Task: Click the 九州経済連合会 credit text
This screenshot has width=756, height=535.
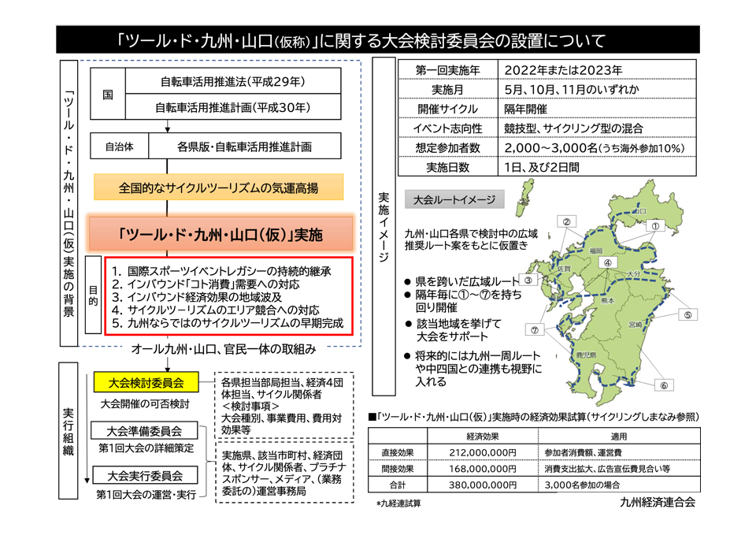Action: (658, 502)
